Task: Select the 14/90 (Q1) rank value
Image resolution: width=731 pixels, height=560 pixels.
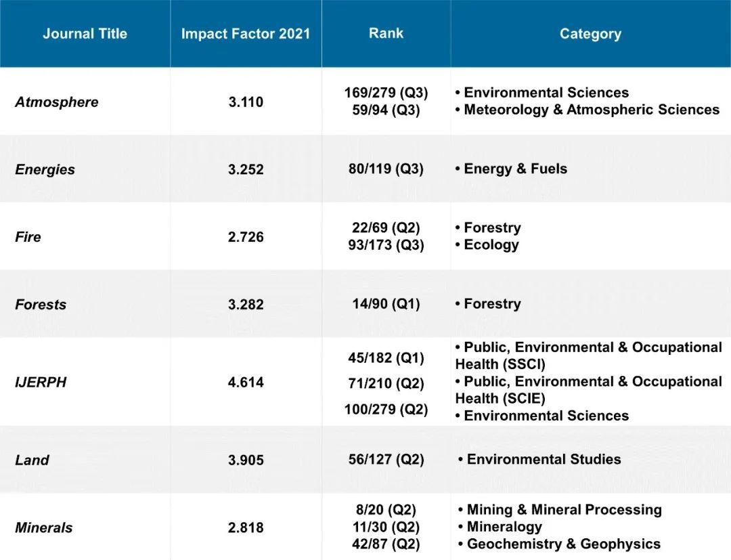Action: [386, 305]
